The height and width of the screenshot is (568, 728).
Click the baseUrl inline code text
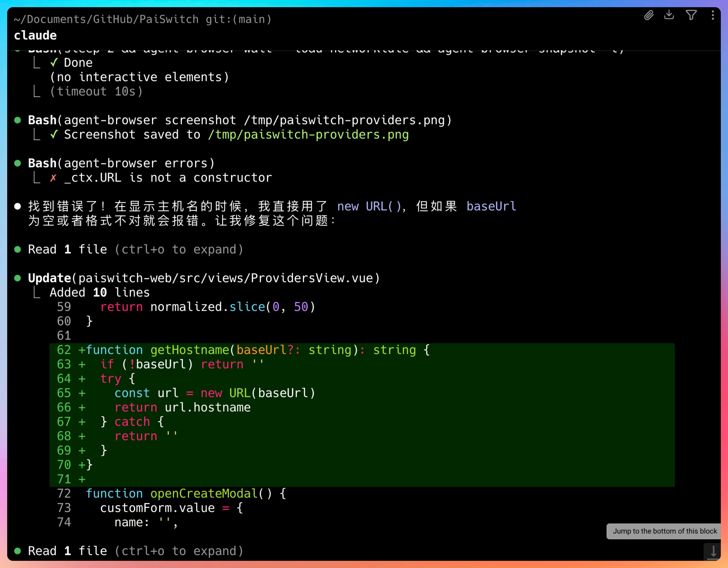pyautogui.click(x=491, y=207)
